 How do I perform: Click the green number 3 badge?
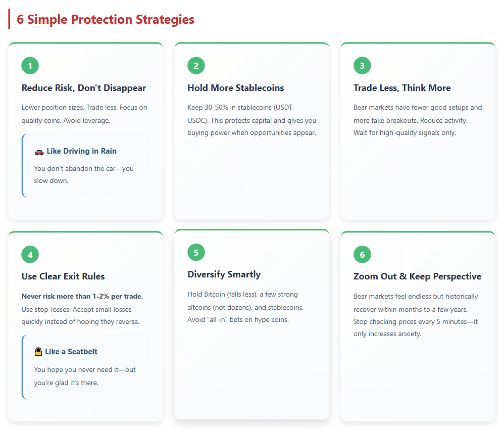pyautogui.click(x=362, y=66)
